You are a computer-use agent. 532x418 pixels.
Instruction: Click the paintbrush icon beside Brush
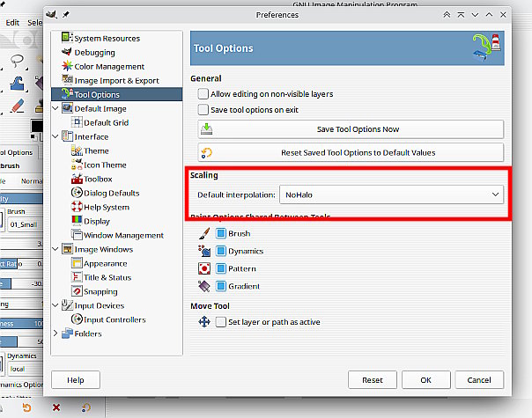(204, 233)
